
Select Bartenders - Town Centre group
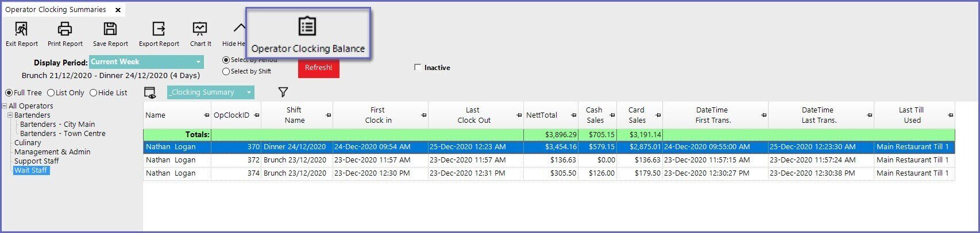63,134
